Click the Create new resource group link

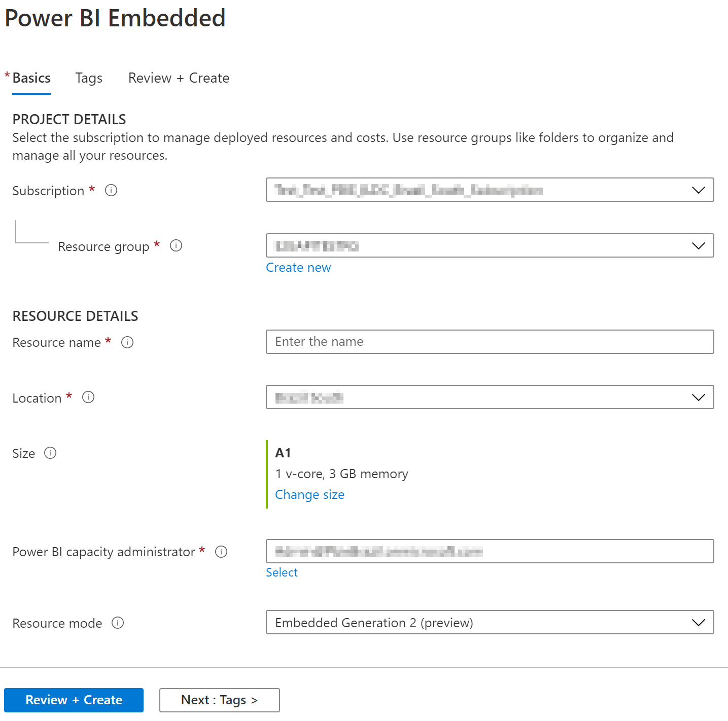[x=298, y=268]
